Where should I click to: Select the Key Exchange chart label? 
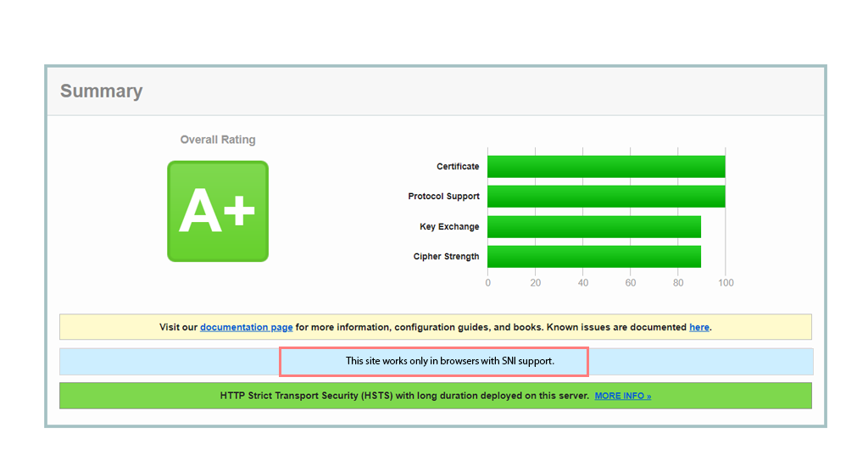[x=449, y=227]
